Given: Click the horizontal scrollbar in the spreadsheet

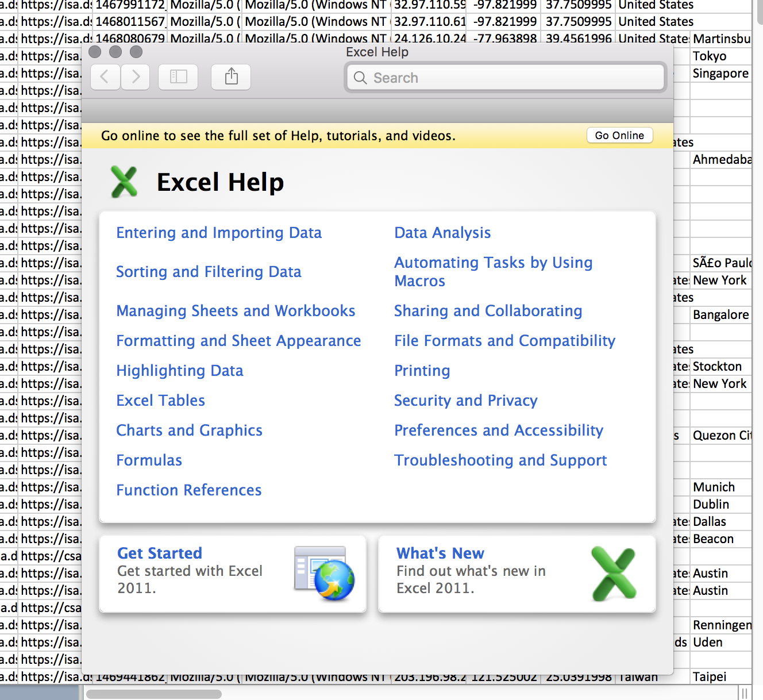Looking at the screenshot, I should 154,694.
